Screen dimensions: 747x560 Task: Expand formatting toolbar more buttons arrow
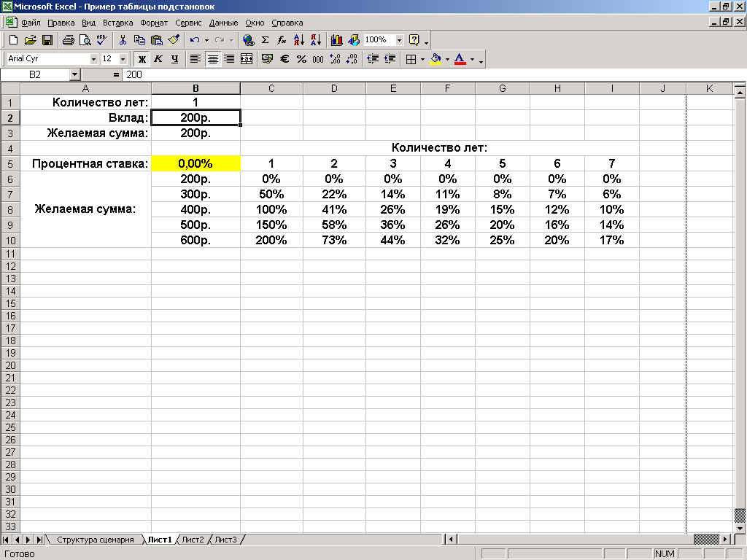(481, 60)
